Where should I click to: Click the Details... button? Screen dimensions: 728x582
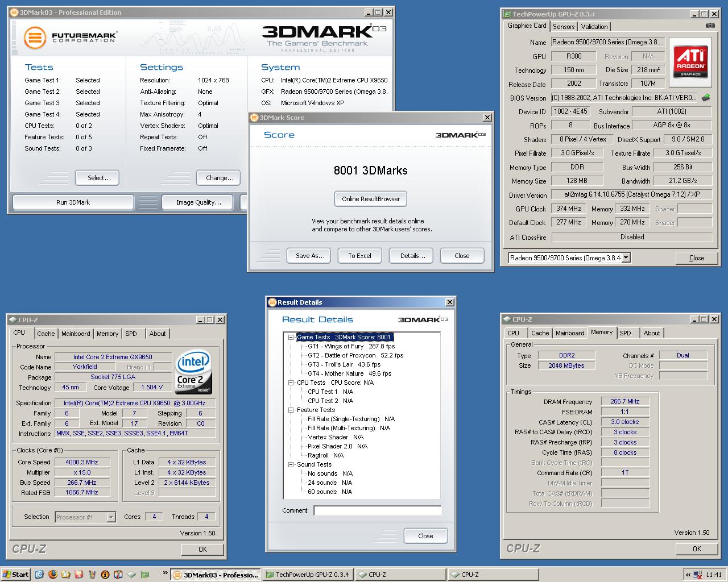click(x=412, y=256)
